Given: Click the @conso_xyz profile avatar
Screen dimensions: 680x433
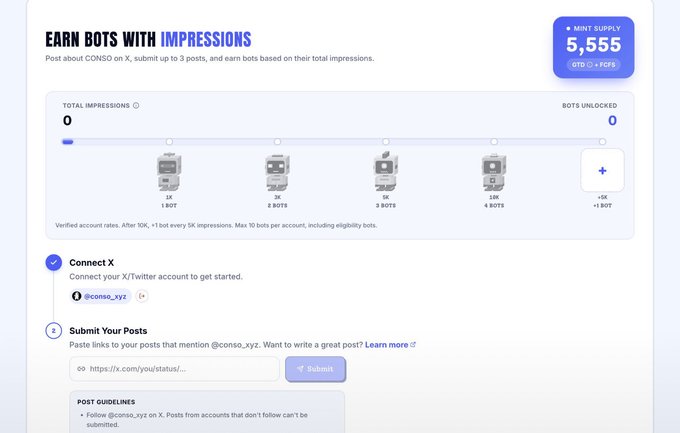Looking at the screenshot, I should (77, 296).
